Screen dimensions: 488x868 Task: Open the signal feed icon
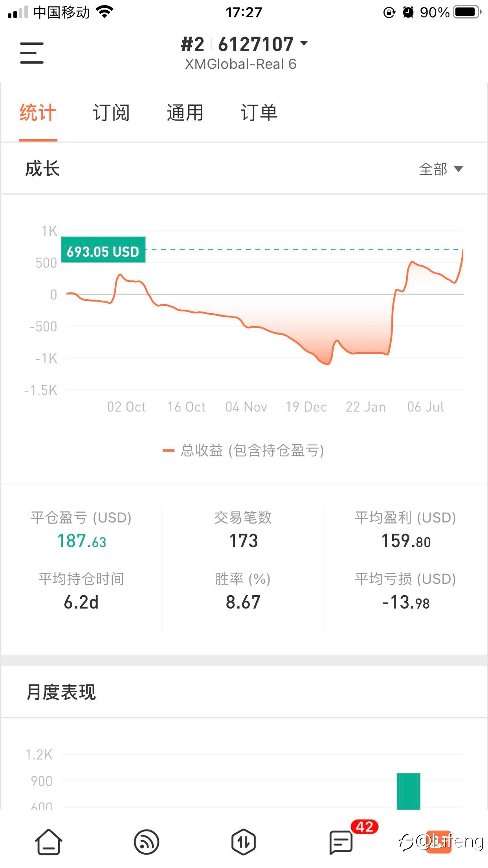pos(146,842)
